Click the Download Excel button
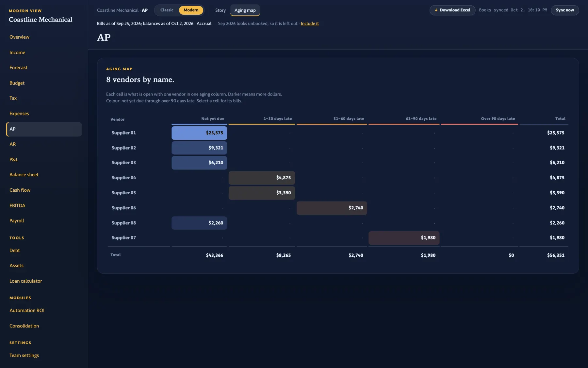 pos(452,10)
